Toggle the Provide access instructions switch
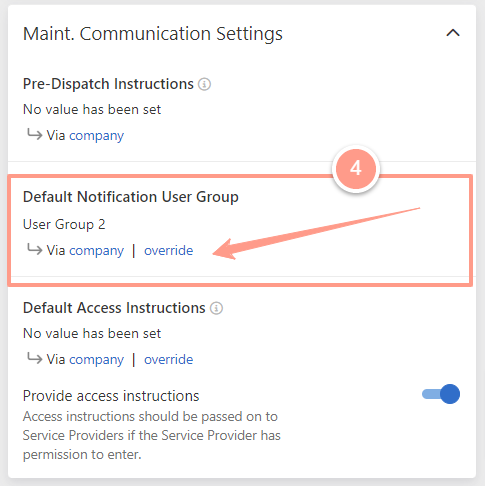This screenshot has height=486, width=485. coord(441,394)
